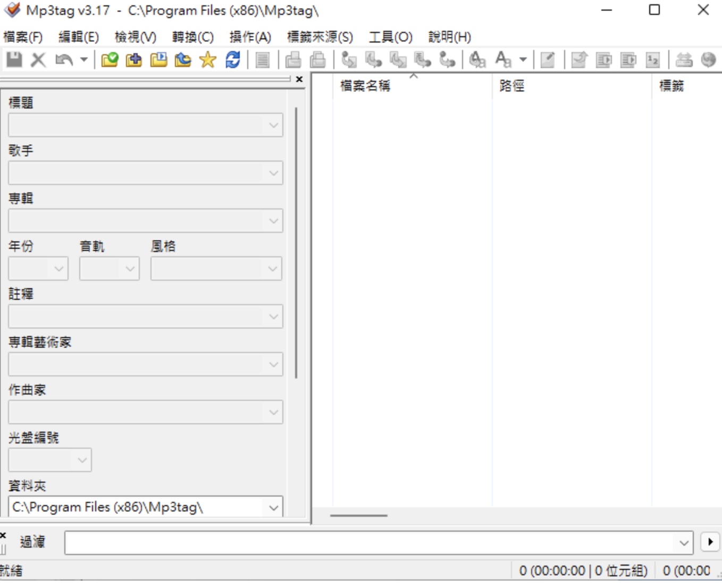Viewport: 722px width, 588px height.
Task: Click the globe web sources icon
Action: tap(708, 60)
